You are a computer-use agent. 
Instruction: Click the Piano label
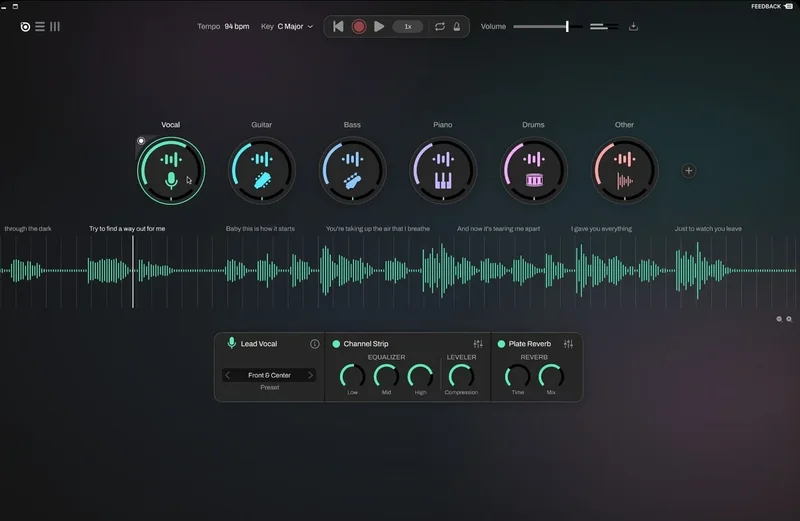443,125
